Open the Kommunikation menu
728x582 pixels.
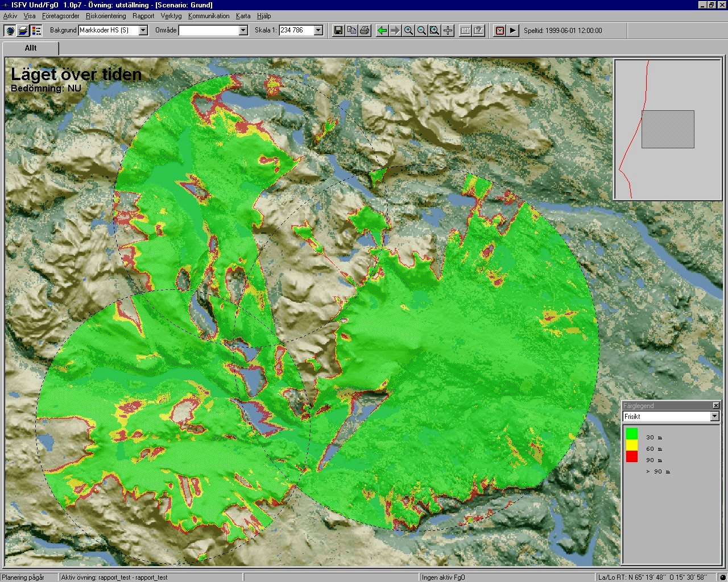[x=209, y=16]
